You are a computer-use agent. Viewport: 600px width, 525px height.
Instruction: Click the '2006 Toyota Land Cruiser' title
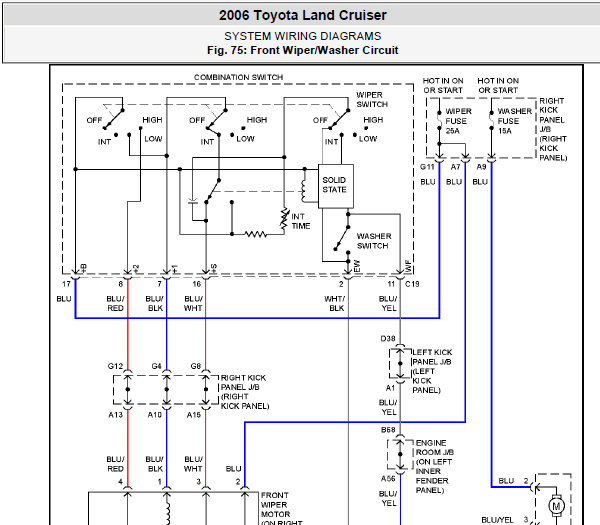tap(303, 15)
